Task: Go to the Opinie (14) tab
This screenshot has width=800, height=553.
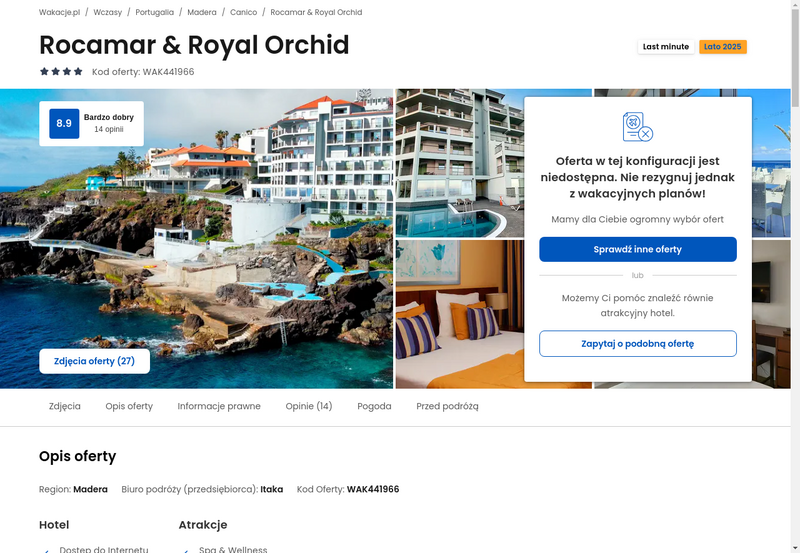Action: (x=309, y=406)
